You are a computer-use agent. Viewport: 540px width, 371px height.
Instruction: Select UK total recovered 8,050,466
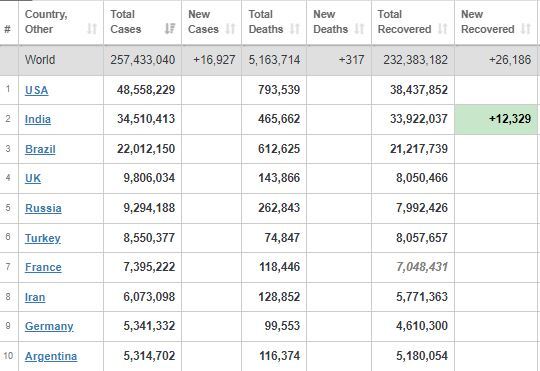pos(422,178)
